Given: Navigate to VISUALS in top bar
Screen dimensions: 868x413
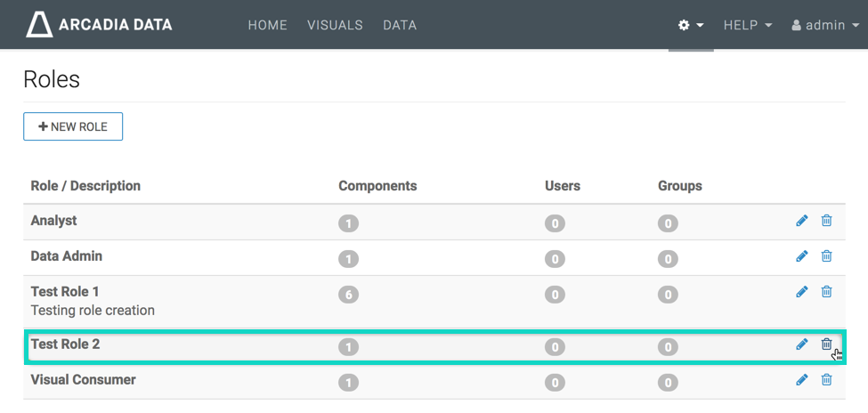Looking at the screenshot, I should point(335,25).
